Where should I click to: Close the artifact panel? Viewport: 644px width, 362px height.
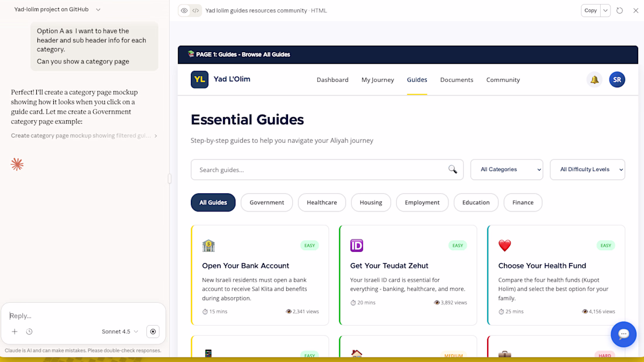tap(636, 11)
